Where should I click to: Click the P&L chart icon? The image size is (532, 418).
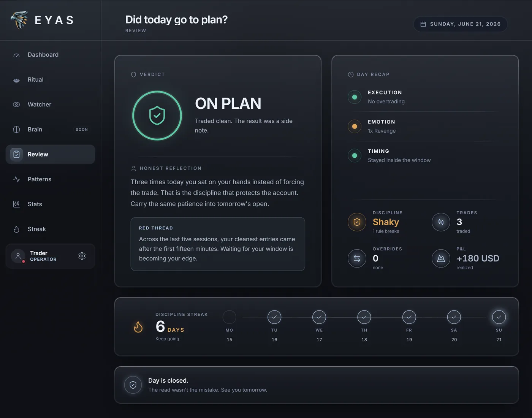(441, 258)
